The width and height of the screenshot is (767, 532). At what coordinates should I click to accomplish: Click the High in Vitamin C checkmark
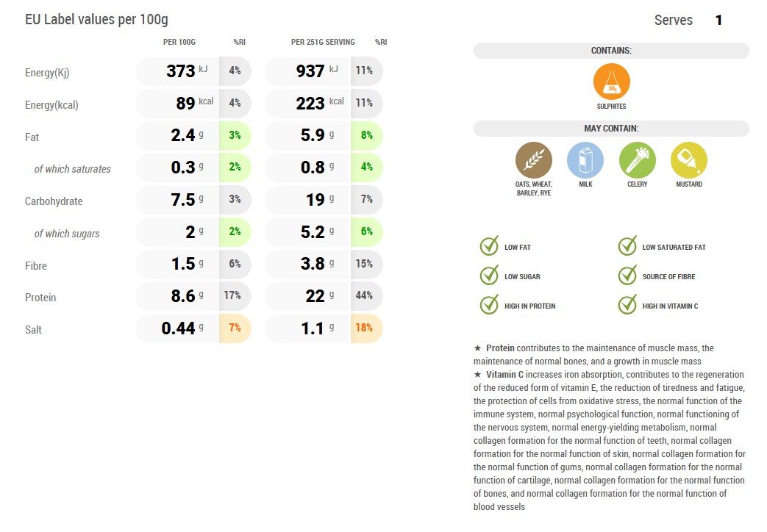tap(627, 304)
